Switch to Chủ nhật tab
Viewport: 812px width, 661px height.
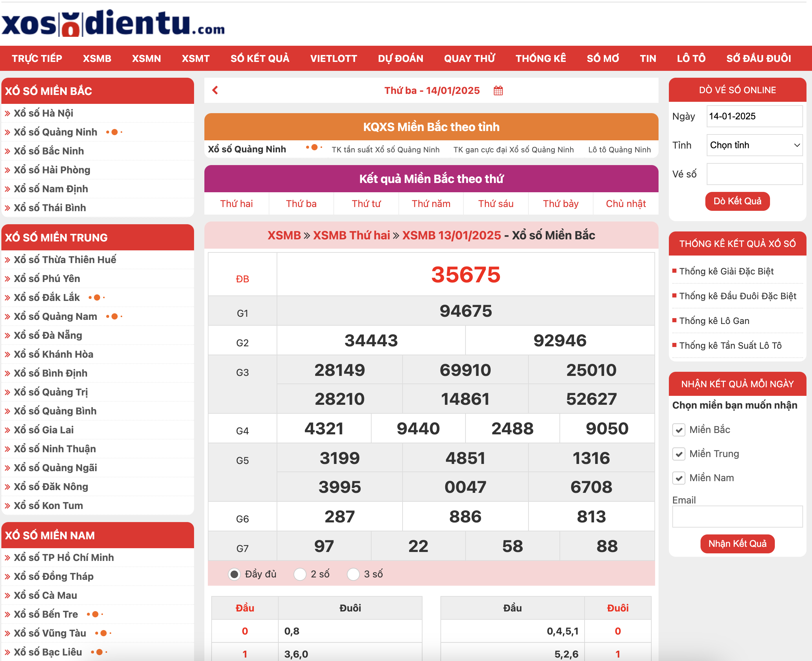coord(626,204)
